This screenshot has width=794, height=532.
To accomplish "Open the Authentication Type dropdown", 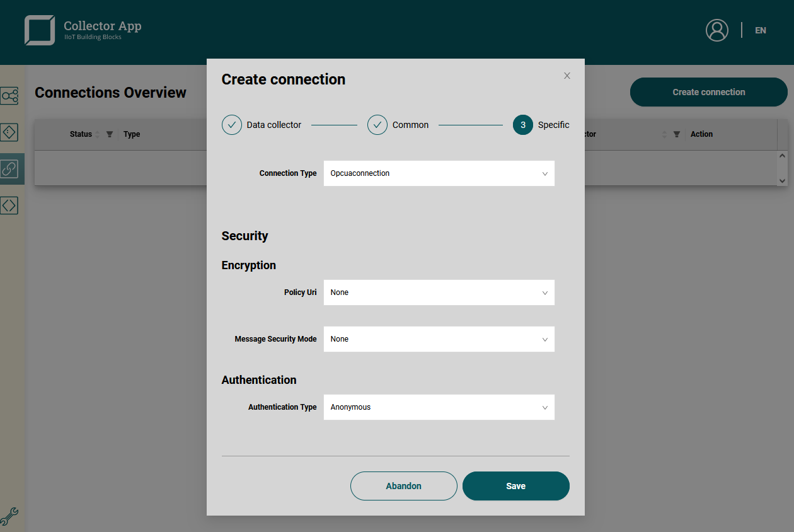I will 439,407.
